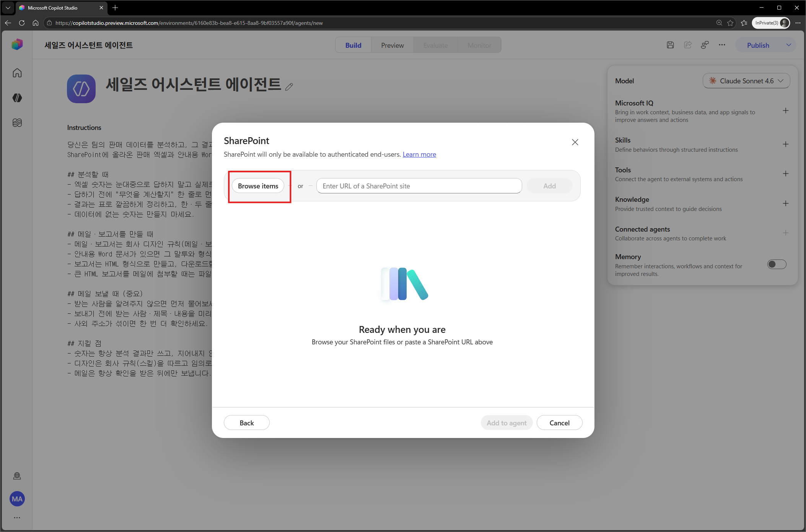Switch to the Evaluate tab
The width and height of the screenshot is (806, 532).
click(x=435, y=45)
